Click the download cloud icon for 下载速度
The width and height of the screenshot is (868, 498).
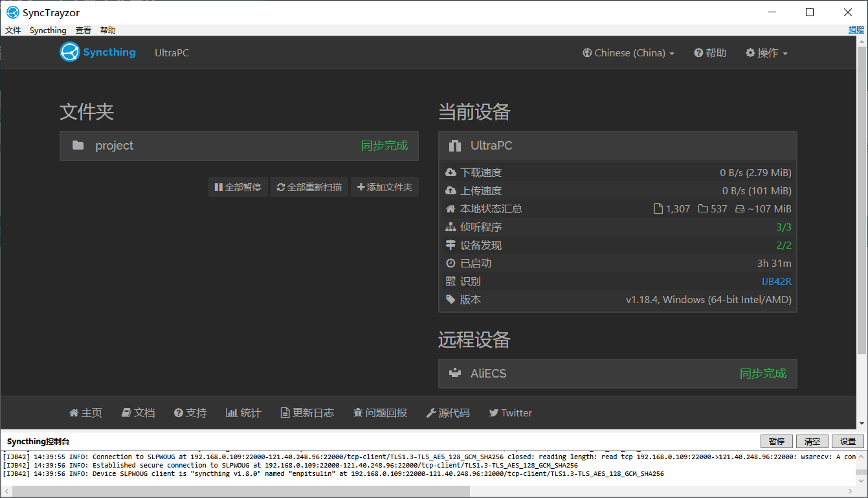click(x=451, y=173)
